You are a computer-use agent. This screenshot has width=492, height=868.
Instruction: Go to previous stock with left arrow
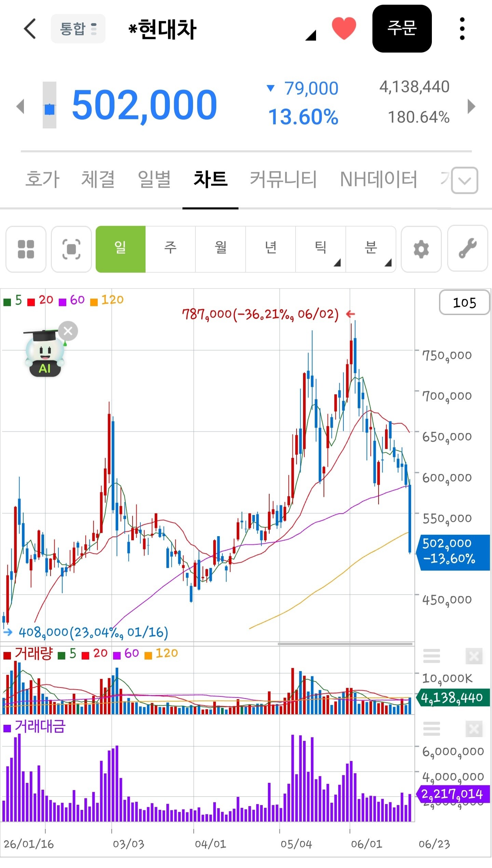coord(20,106)
